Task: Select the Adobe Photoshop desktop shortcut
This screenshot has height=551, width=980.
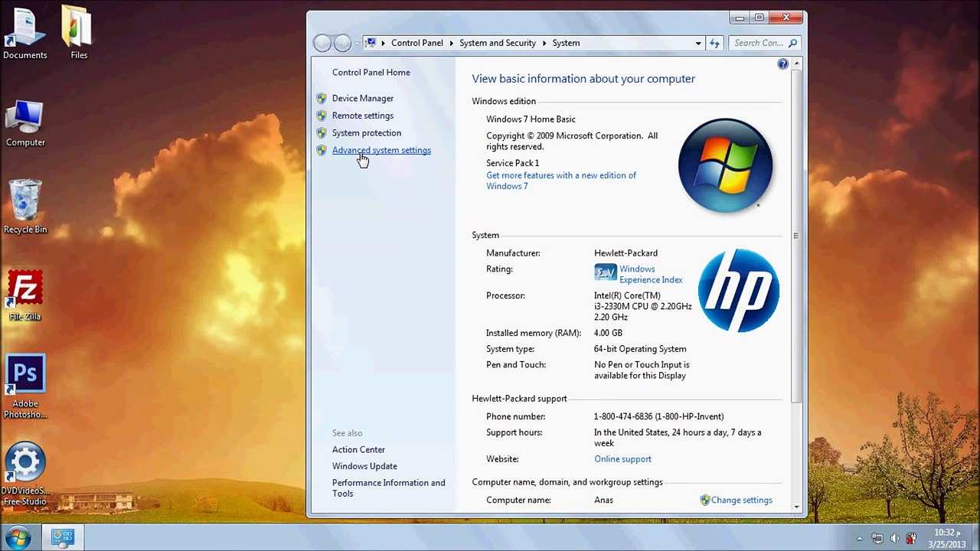Action: [x=25, y=386]
